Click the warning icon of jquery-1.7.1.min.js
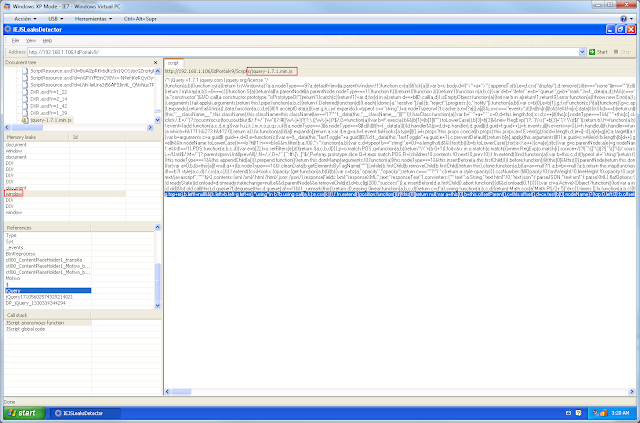 tap(24, 120)
